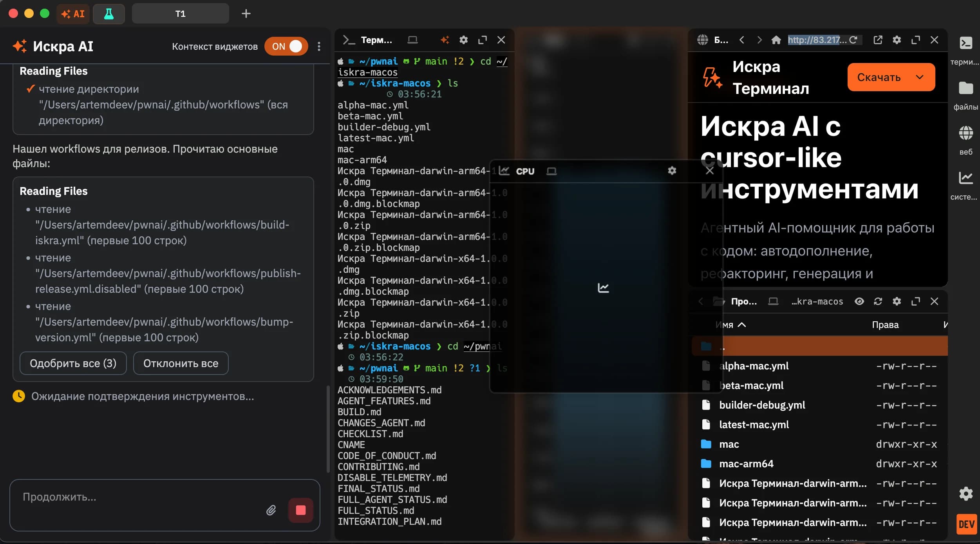Attach a file via the paperclip icon
This screenshot has height=544, width=980.
pyautogui.click(x=271, y=510)
